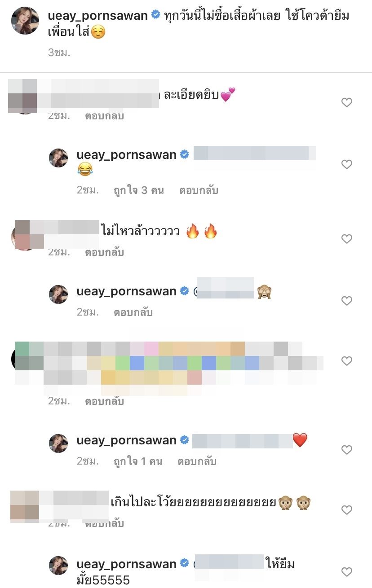Like the red heart emoji reply
The height and width of the screenshot is (588, 372).
point(346,450)
